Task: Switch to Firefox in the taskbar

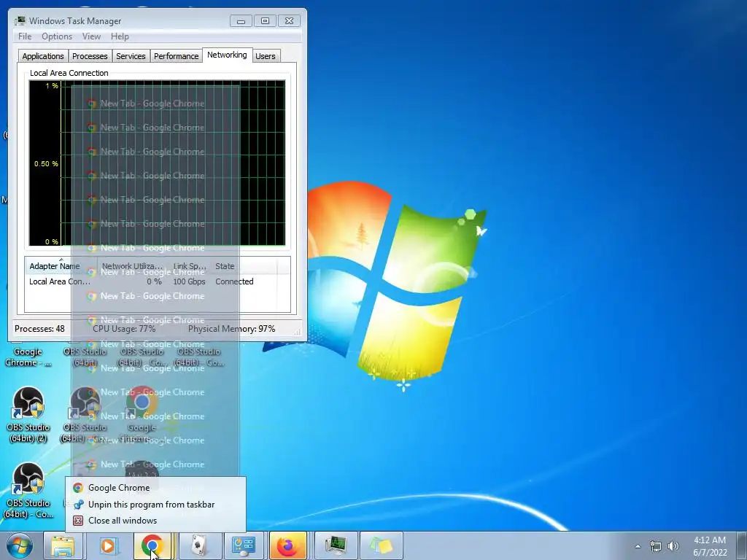Action: point(287,545)
